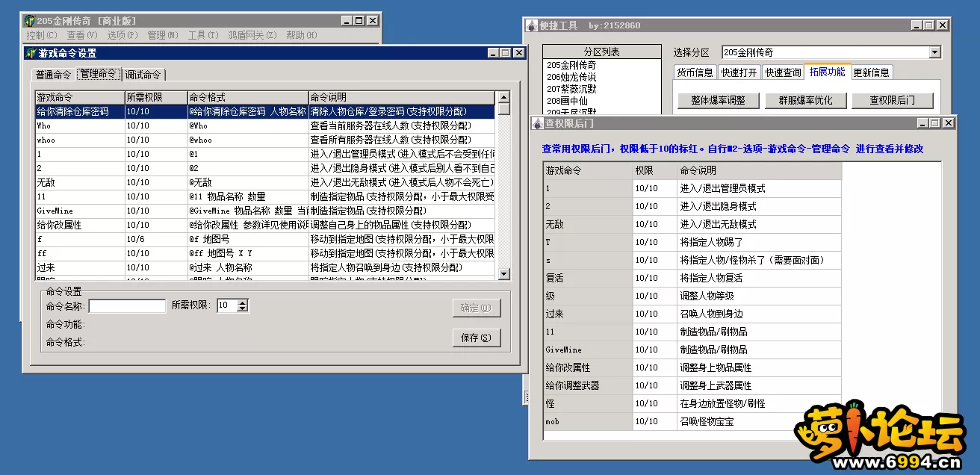Click the 保存(S) button
This screenshot has height=475, width=980.
click(x=477, y=338)
